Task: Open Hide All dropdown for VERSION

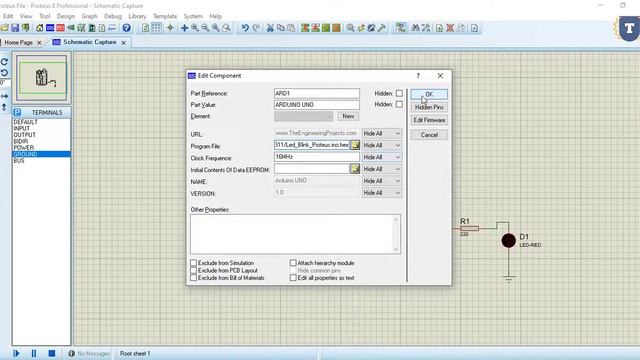Action: click(382, 193)
